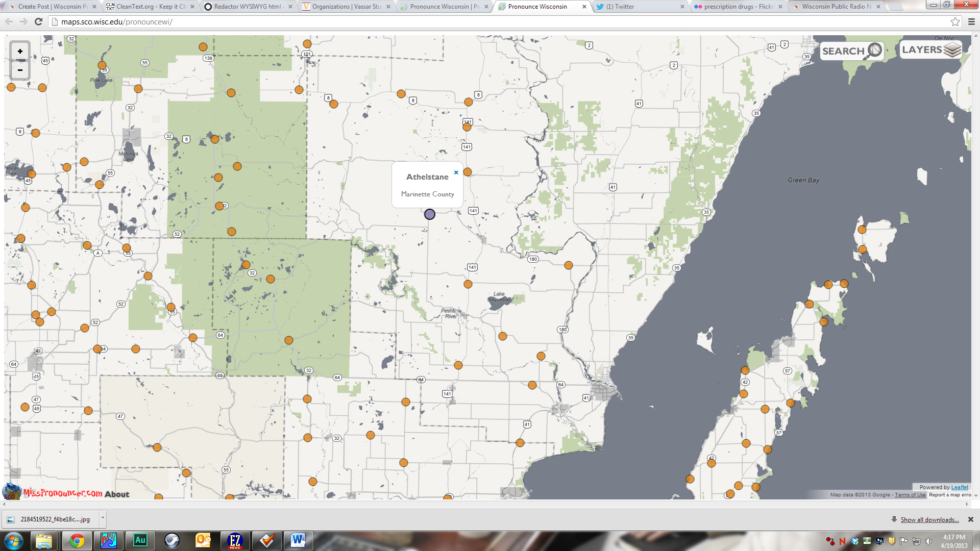Image resolution: width=980 pixels, height=551 pixels.
Task: Click the selected purple Athelstane marker
Action: point(430,214)
